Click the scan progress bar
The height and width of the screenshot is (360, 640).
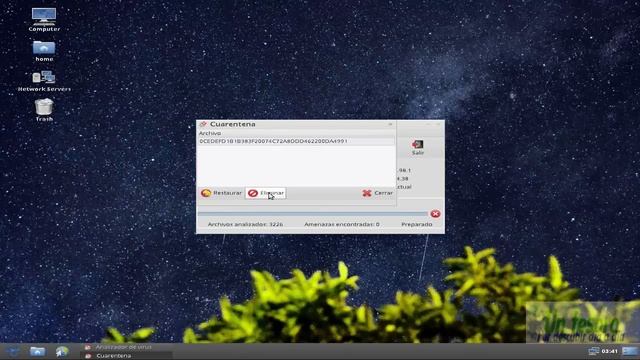(x=313, y=213)
